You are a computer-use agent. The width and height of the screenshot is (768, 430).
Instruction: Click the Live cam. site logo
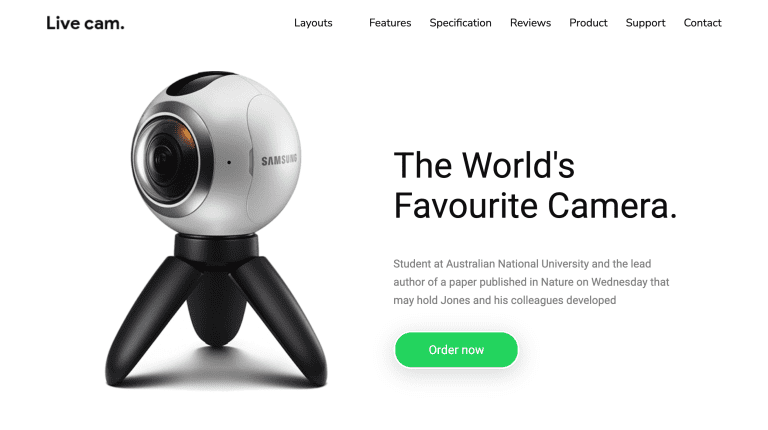click(x=85, y=23)
